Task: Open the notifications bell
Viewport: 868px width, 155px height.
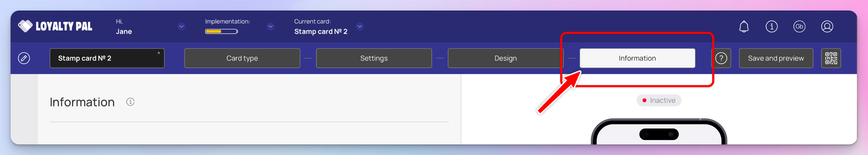Action: point(744,26)
